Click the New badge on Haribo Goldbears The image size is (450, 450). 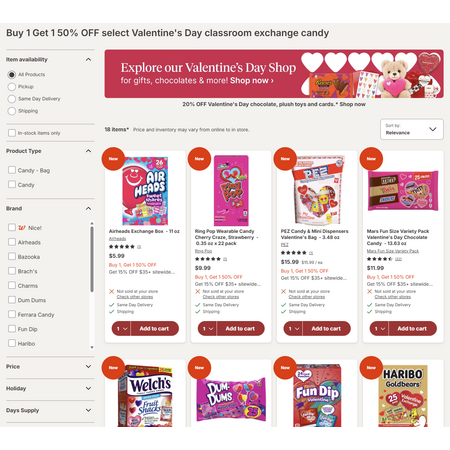click(x=371, y=368)
